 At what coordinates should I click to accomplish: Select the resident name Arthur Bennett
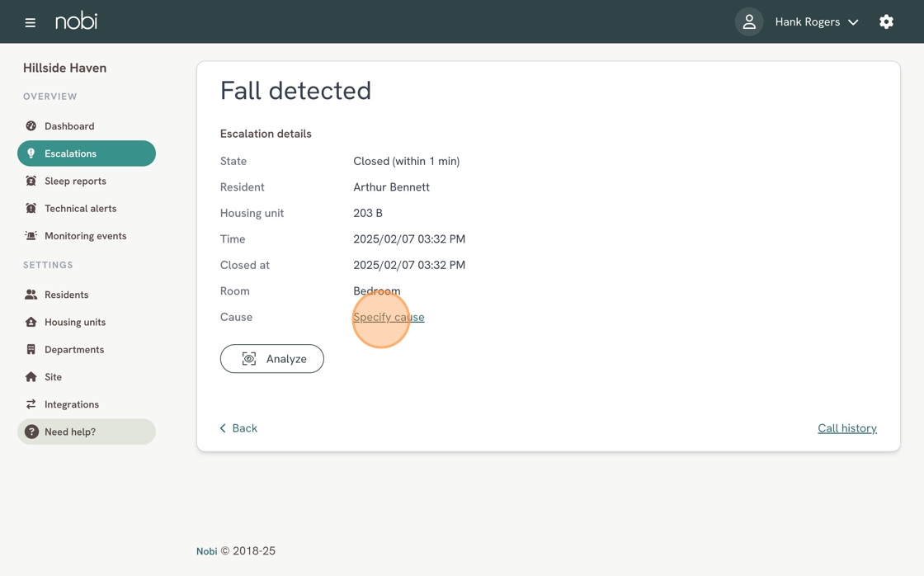click(x=391, y=186)
